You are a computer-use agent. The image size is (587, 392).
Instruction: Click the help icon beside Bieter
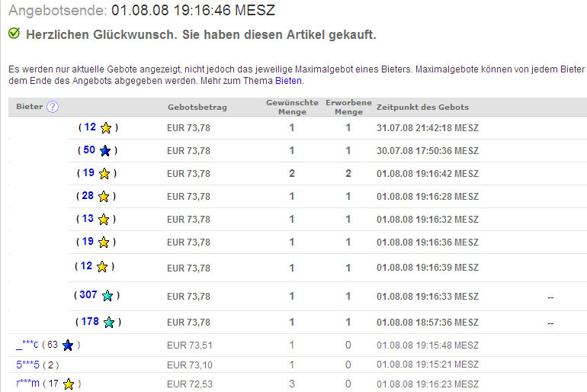53,107
